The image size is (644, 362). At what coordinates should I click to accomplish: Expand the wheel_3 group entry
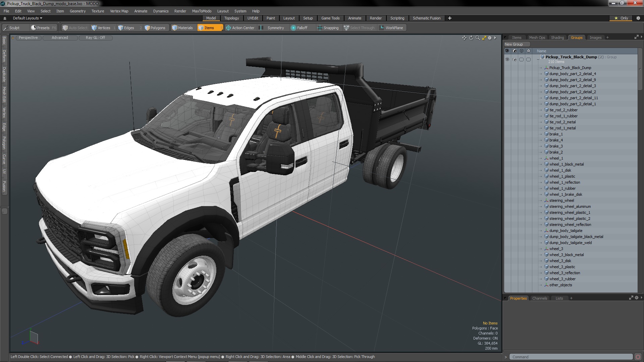540,248
